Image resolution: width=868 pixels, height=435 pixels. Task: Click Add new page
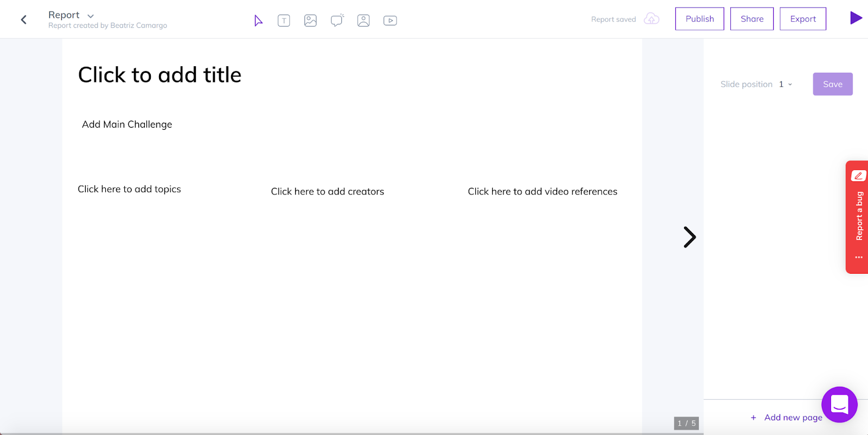click(786, 417)
